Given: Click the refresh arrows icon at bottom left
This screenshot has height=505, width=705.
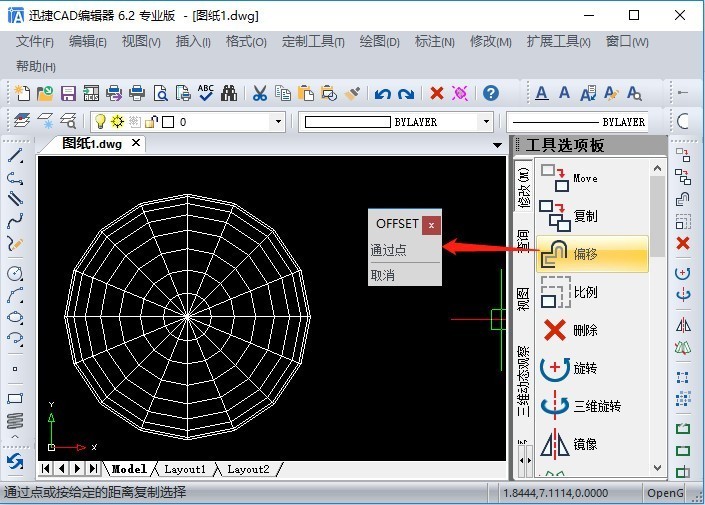Looking at the screenshot, I should [15, 462].
